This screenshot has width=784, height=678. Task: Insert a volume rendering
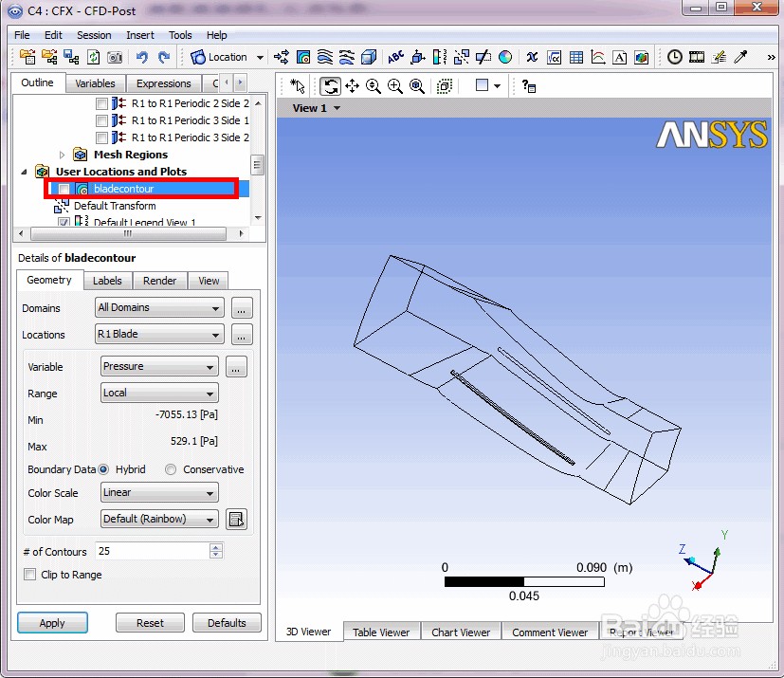(x=369, y=57)
